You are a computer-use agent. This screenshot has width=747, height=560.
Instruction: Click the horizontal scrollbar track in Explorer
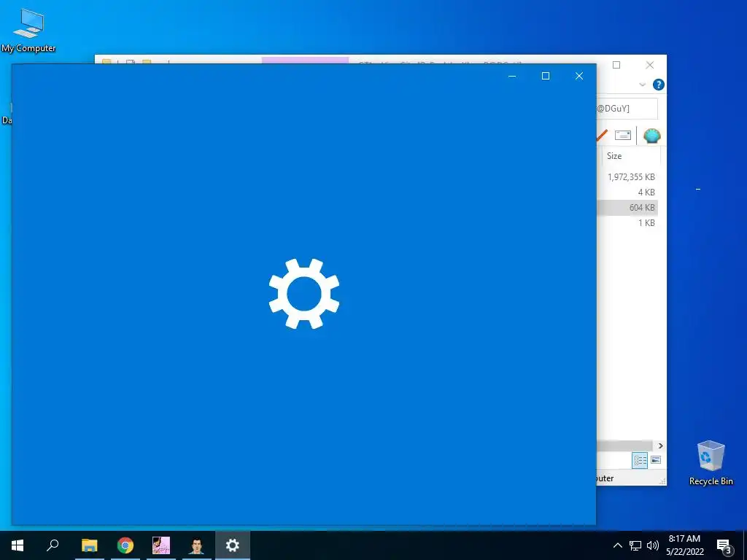624,446
